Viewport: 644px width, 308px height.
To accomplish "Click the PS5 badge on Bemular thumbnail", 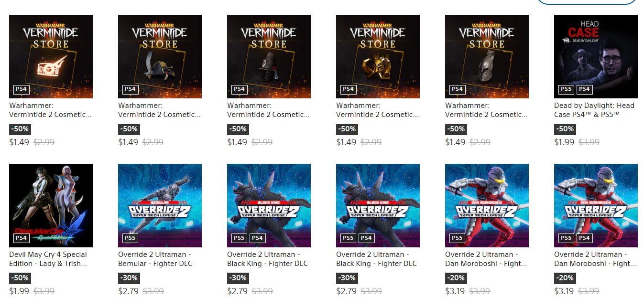I will (x=130, y=238).
